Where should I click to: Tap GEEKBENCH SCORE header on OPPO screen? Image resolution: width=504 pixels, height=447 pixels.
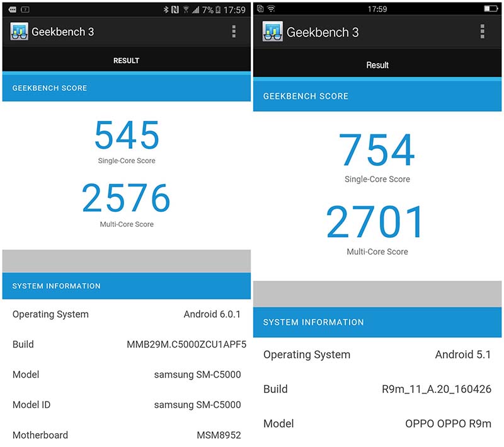tap(377, 96)
